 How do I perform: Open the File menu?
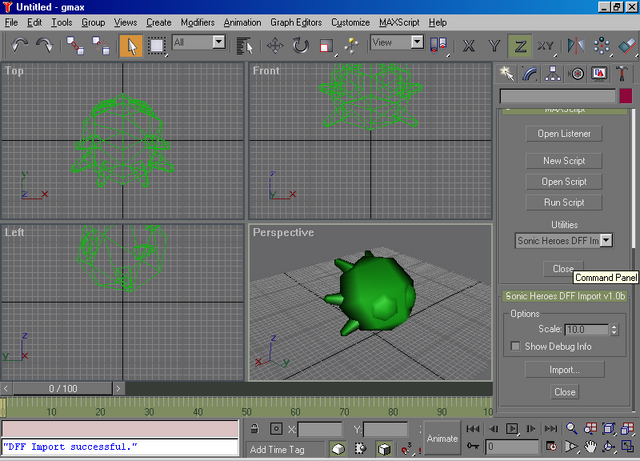tap(11, 22)
